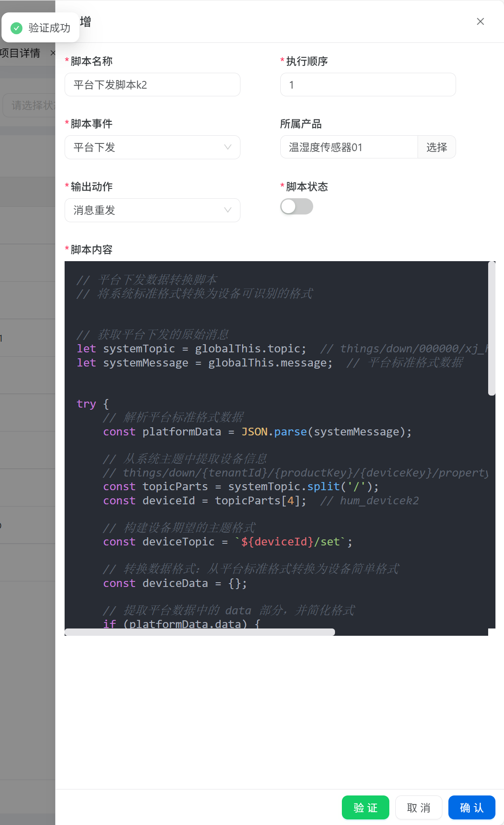Click the green 验证 button
The width and height of the screenshot is (504, 825).
pos(365,807)
